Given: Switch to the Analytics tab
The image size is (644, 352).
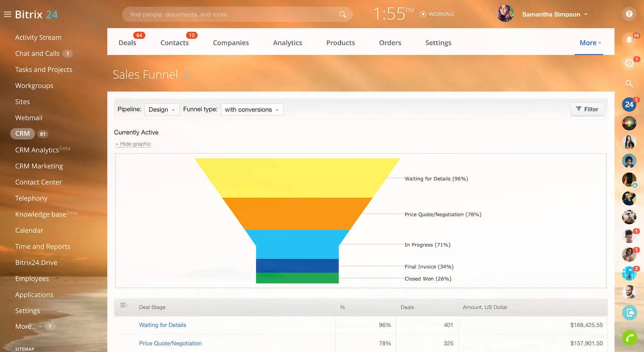Looking at the screenshot, I should pos(288,43).
